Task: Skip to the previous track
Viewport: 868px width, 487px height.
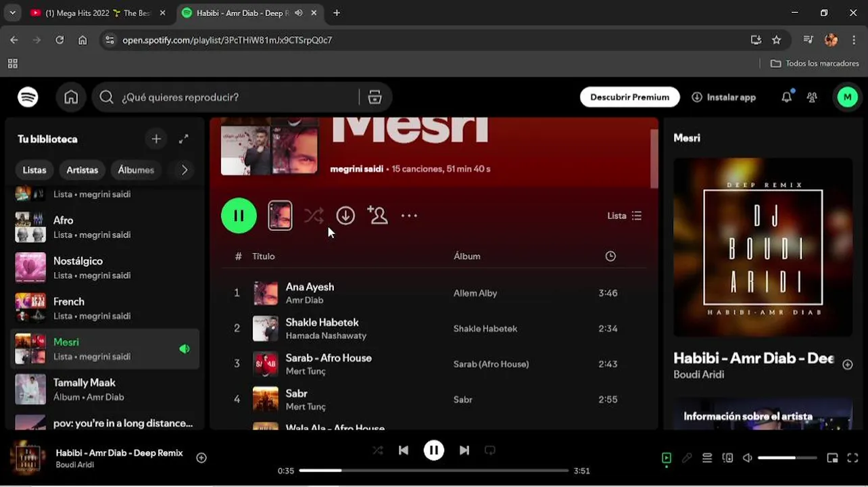Action: point(404,450)
